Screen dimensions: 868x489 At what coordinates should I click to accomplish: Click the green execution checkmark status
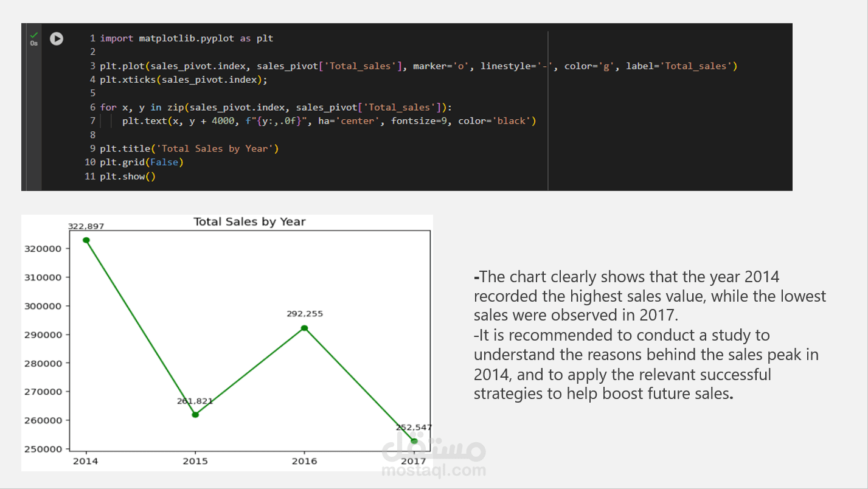pyautogui.click(x=33, y=35)
